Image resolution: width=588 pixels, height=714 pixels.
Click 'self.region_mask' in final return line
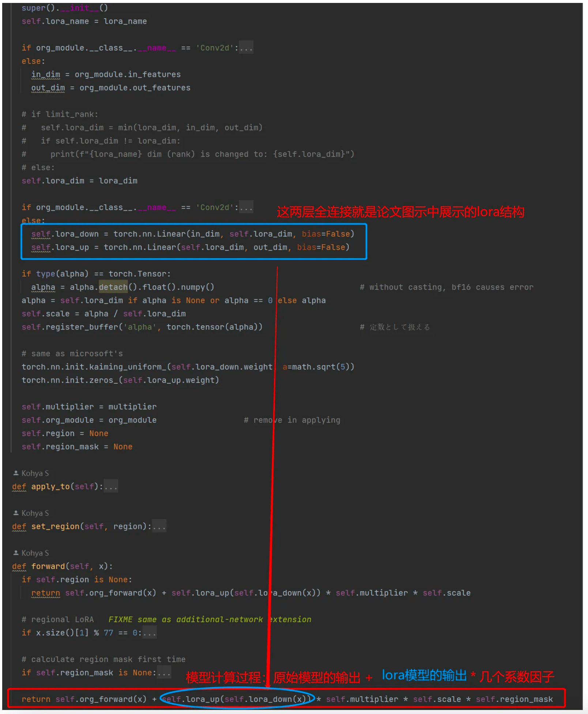coord(514,699)
